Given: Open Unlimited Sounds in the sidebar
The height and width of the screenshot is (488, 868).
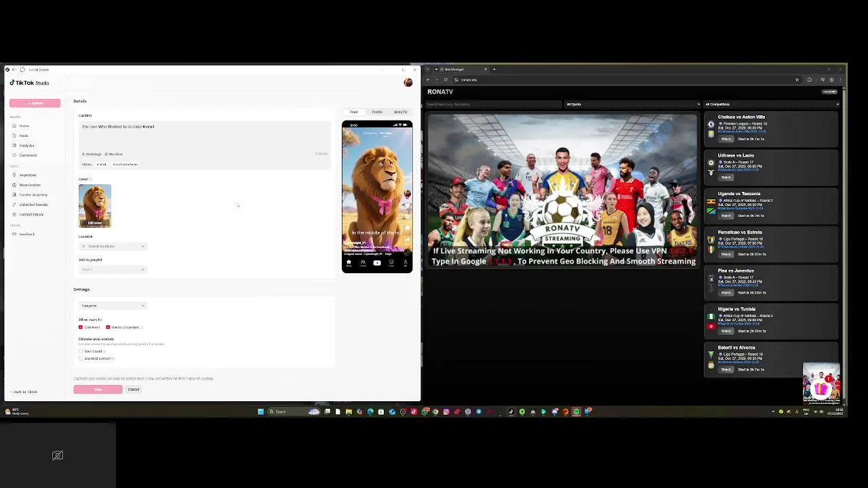Looking at the screenshot, I should (x=33, y=205).
